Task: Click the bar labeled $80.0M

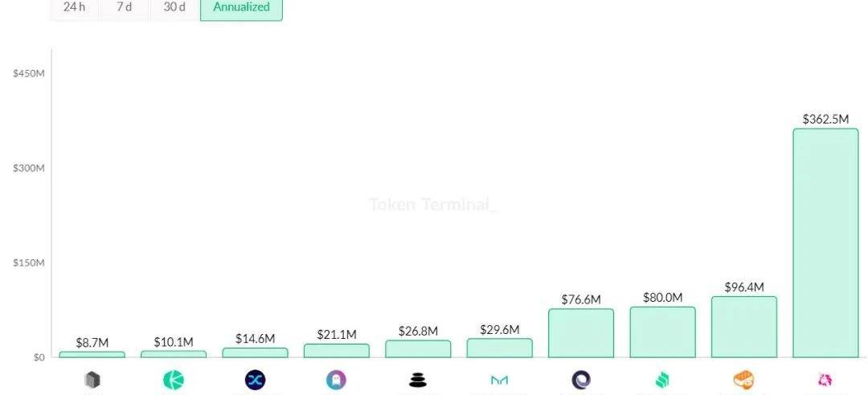Action: [662, 332]
